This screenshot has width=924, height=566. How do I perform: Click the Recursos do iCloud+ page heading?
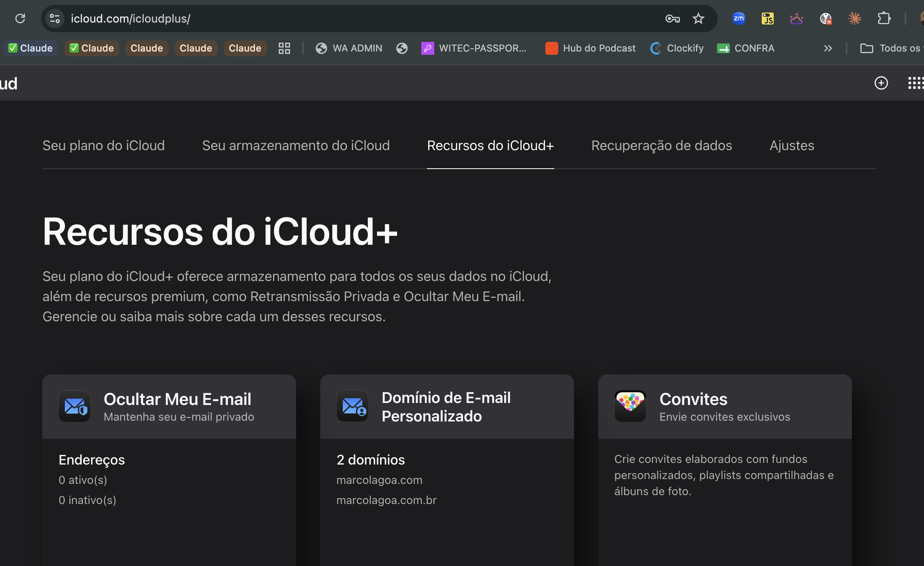tap(220, 231)
